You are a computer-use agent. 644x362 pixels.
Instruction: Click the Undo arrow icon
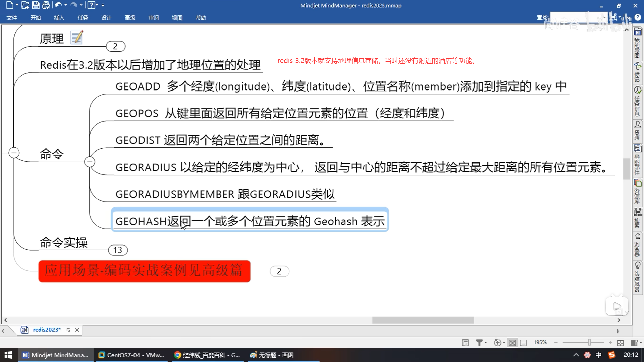tap(58, 5)
